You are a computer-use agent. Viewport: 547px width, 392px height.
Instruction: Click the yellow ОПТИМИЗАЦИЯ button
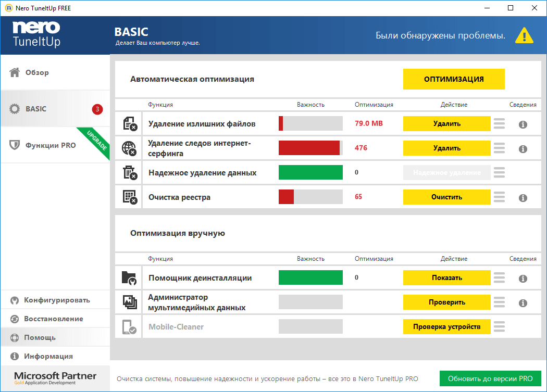pos(454,79)
